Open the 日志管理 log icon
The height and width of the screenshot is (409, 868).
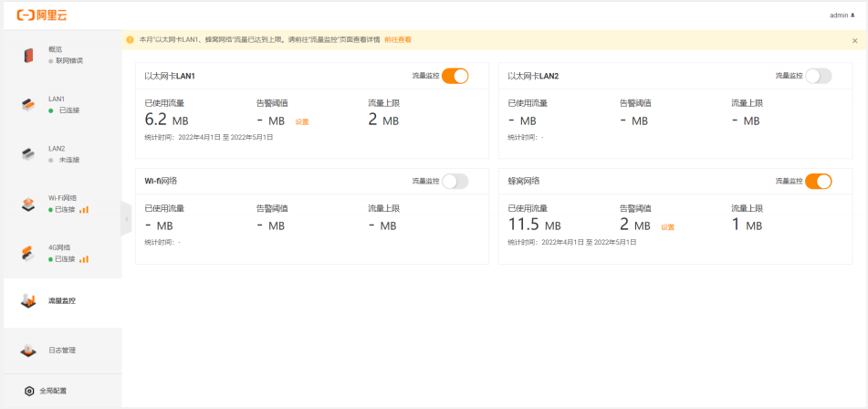pyautogui.click(x=27, y=350)
